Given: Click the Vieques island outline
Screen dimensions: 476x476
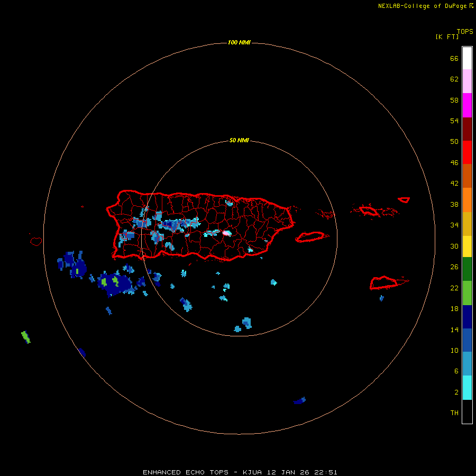Looking at the screenshot, I should coord(312,236).
